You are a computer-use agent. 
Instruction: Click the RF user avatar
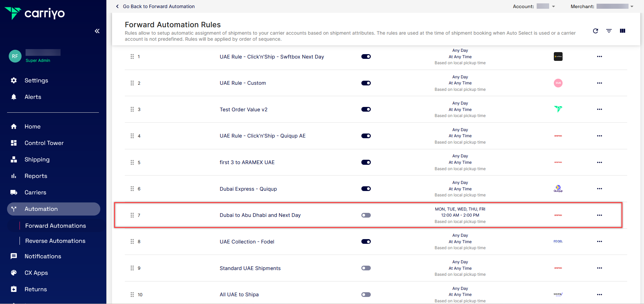pyautogui.click(x=15, y=56)
